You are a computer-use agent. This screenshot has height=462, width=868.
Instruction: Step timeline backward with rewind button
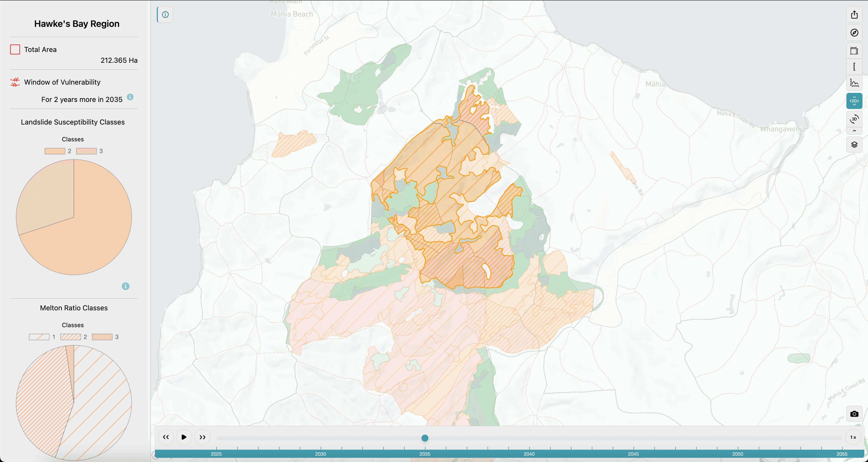click(x=166, y=437)
